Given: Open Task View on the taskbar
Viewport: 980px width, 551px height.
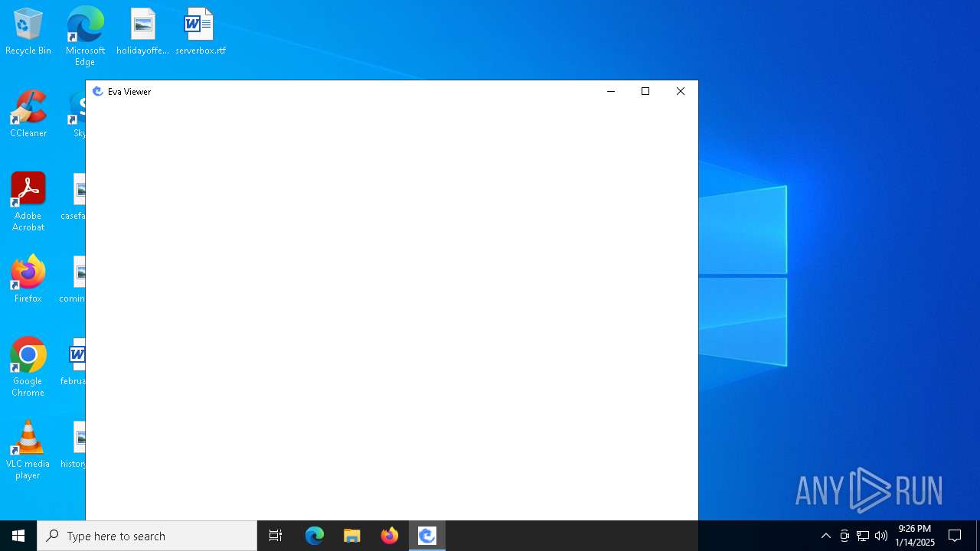Looking at the screenshot, I should click(x=276, y=536).
